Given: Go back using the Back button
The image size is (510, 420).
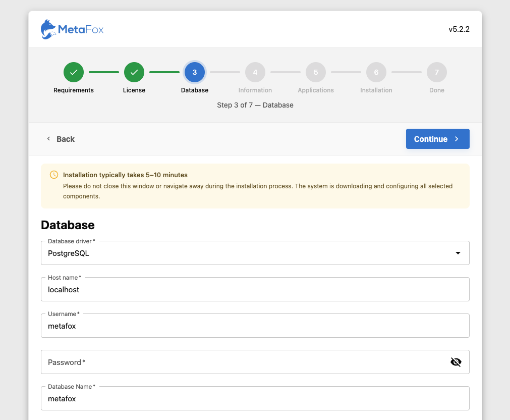Looking at the screenshot, I should point(61,139).
